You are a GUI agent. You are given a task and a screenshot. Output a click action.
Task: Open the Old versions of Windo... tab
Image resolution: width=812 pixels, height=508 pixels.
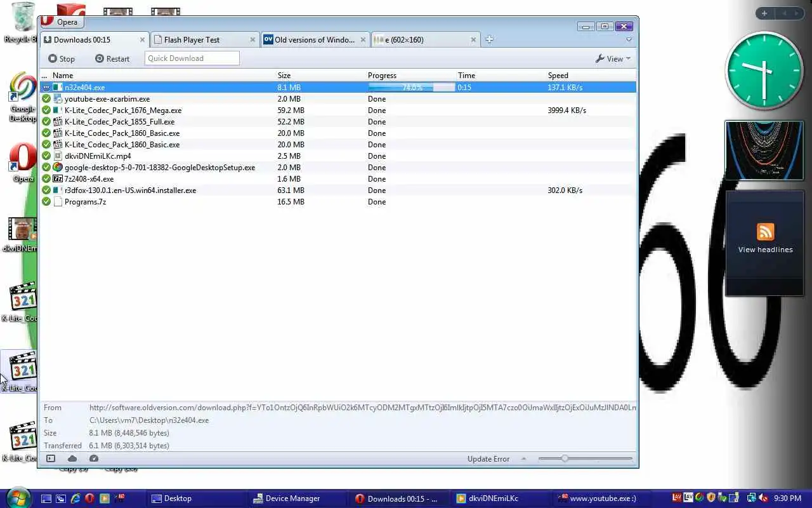point(315,39)
